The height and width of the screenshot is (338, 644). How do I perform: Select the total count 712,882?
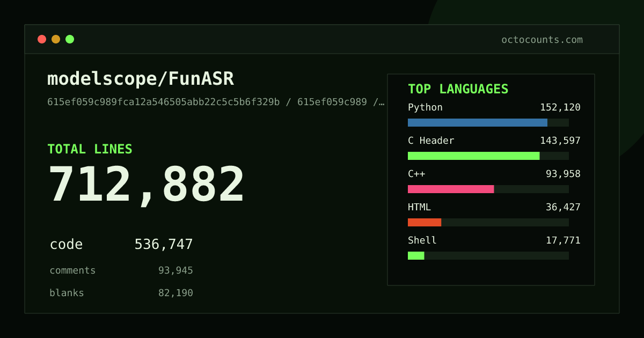pyautogui.click(x=146, y=185)
